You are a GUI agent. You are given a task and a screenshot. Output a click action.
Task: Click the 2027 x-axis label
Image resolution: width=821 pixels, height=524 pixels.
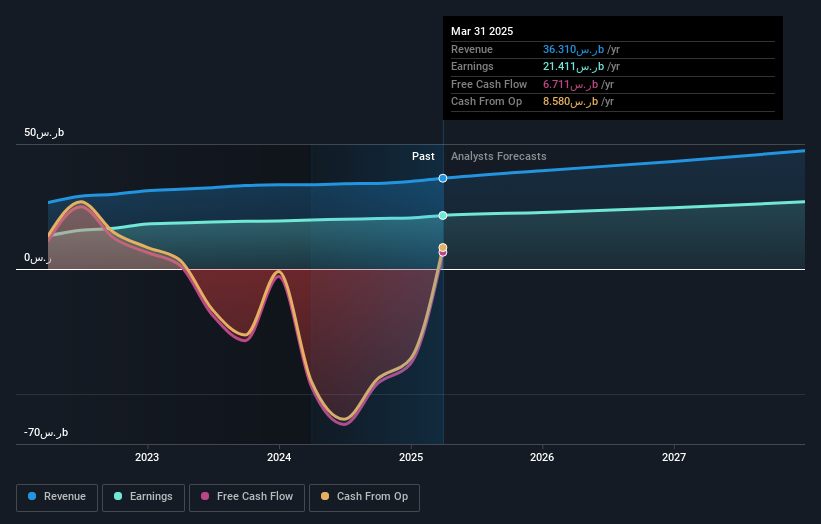coord(674,457)
